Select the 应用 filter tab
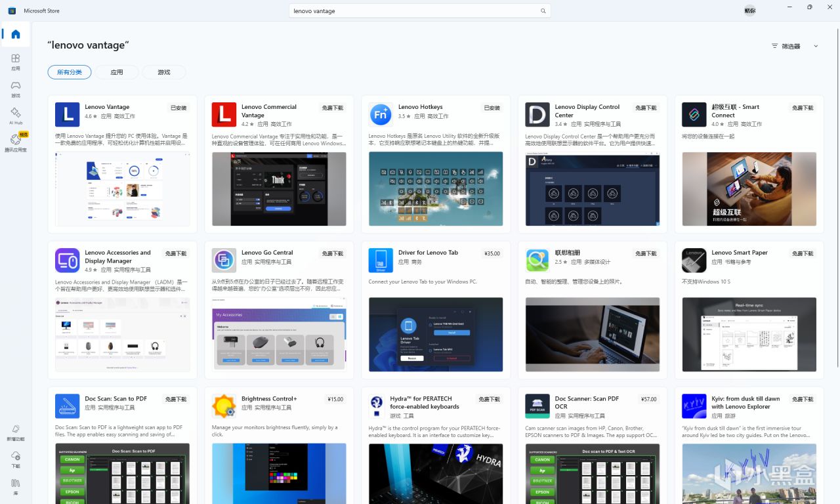Viewport: 840px width, 504px height. pyautogui.click(x=117, y=72)
